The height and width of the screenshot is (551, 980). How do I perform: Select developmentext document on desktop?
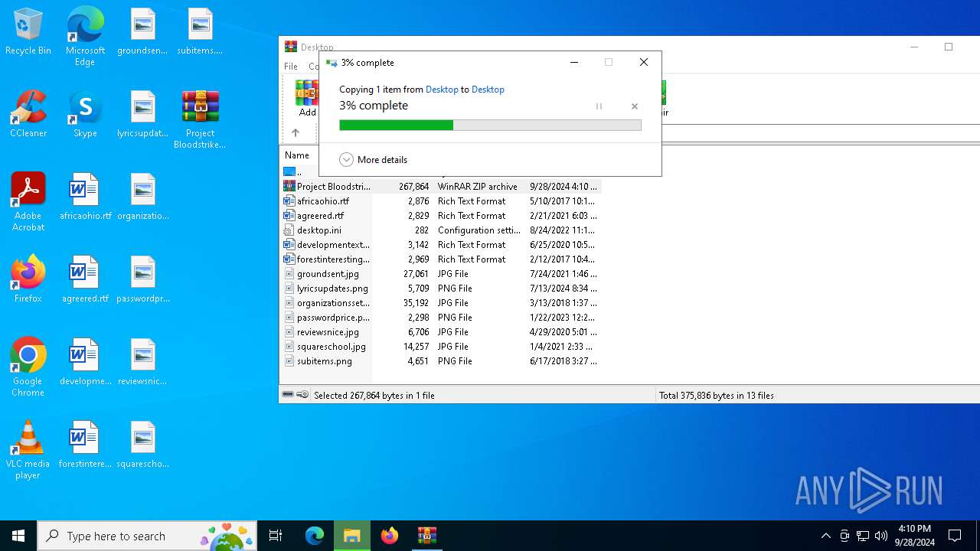click(85, 362)
